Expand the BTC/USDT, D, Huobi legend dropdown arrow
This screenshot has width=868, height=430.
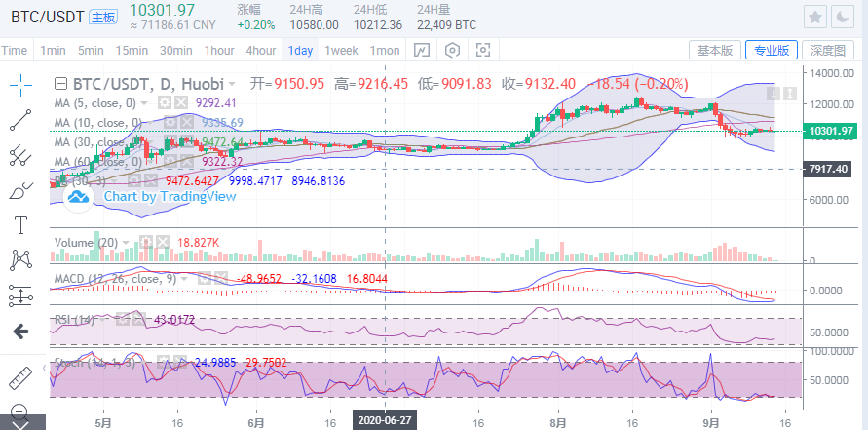[232, 84]
